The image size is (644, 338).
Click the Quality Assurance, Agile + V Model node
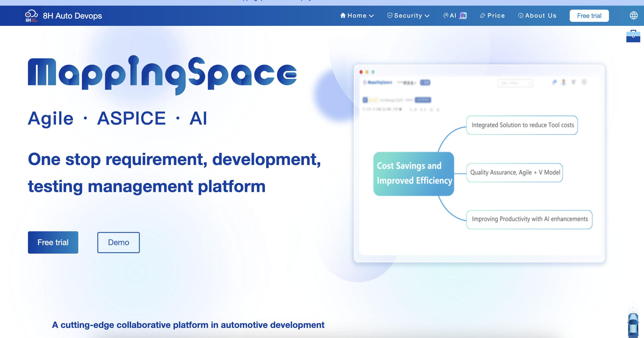(514, 173)
